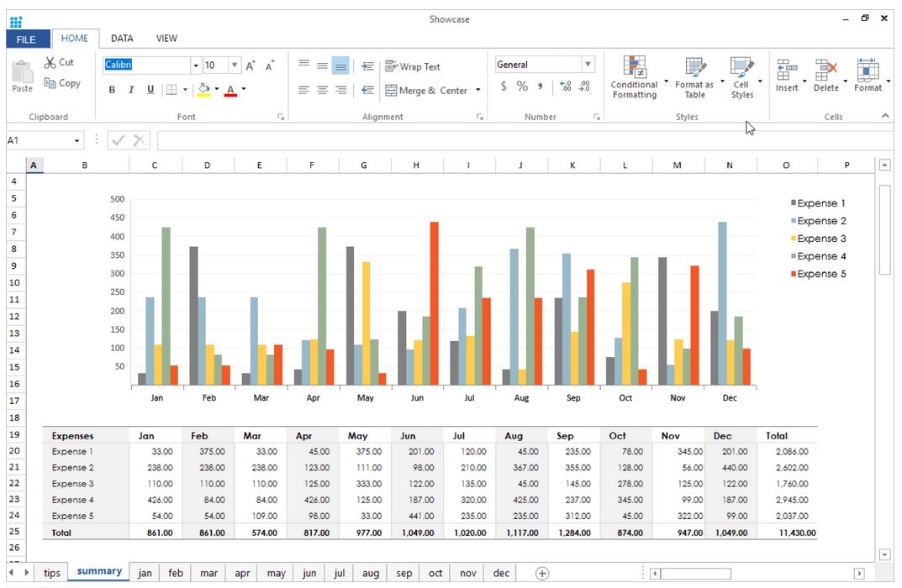902x588 pixels.
Task: Open Alignment dialog launcher
Action: tap(480, 118)
